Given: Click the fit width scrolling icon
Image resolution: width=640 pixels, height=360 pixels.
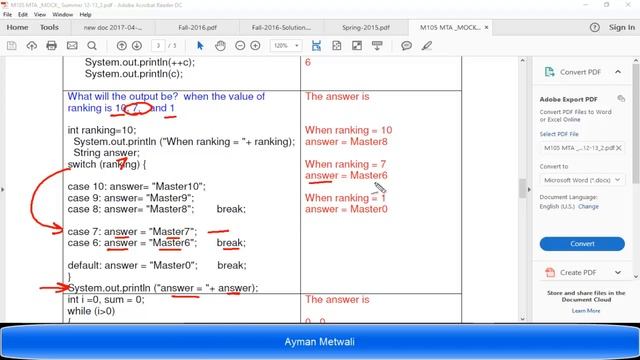Looking at the screenshot, I should coord(316,46).
